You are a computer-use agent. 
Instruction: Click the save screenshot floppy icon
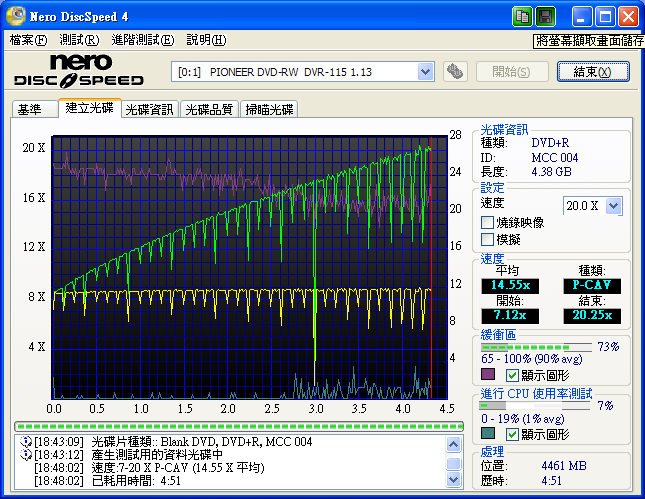click(x=545, y=16)
